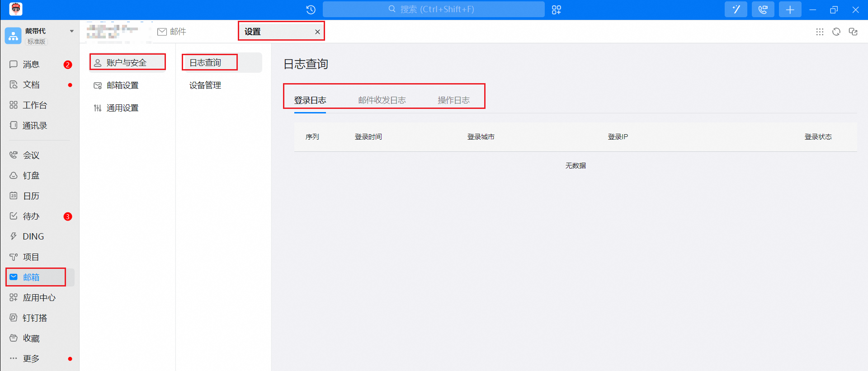The height and width of the screenshot is (371, 868).
Task: Open 设备管理 in settings submenu
Action: [205, 85]
